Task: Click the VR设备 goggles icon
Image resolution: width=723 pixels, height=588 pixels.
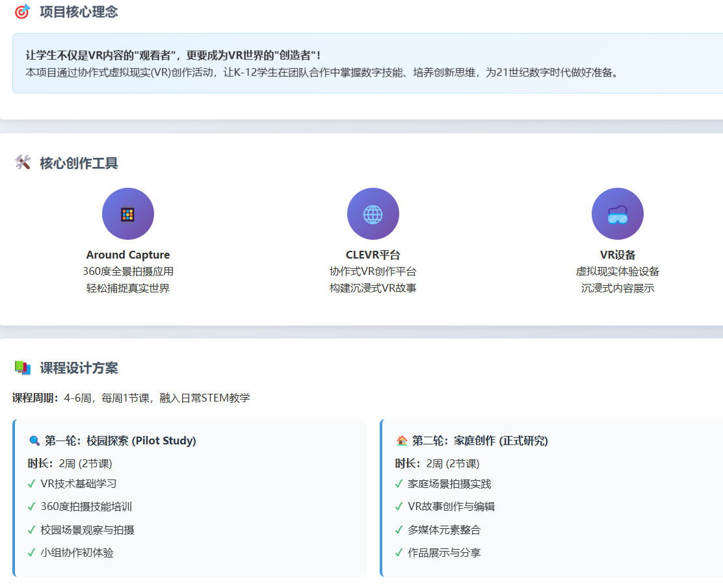Action: 617,214
